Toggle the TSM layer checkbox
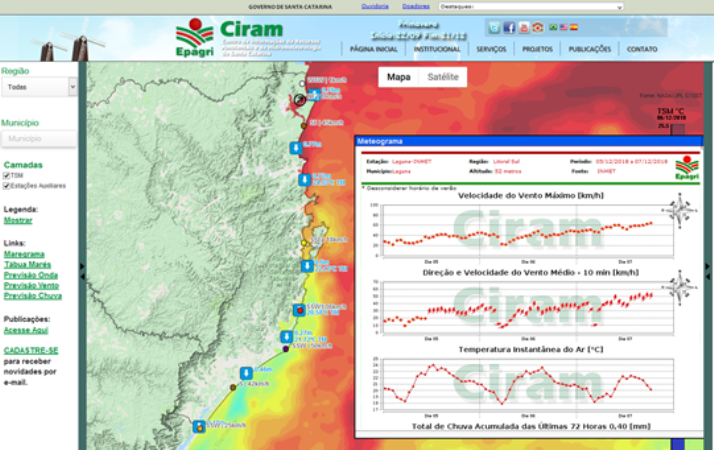Viewport: 714px width, 450px height. coord(7,175)
